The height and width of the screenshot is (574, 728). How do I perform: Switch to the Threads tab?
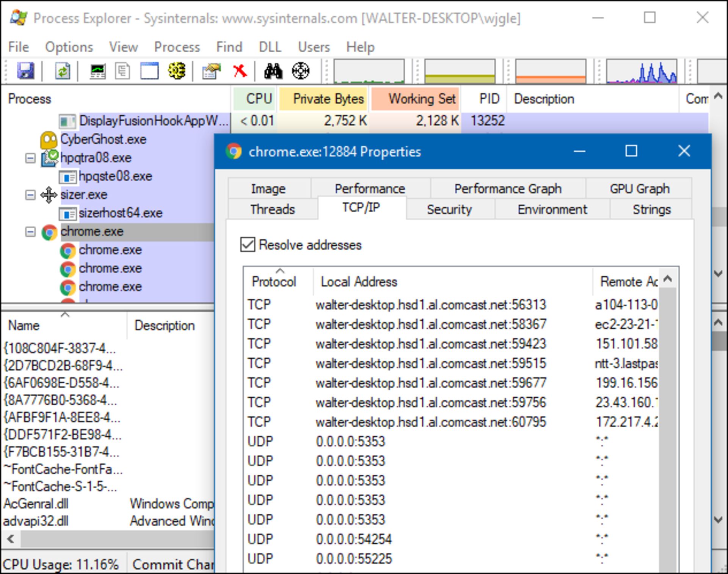tap(272, 209)
